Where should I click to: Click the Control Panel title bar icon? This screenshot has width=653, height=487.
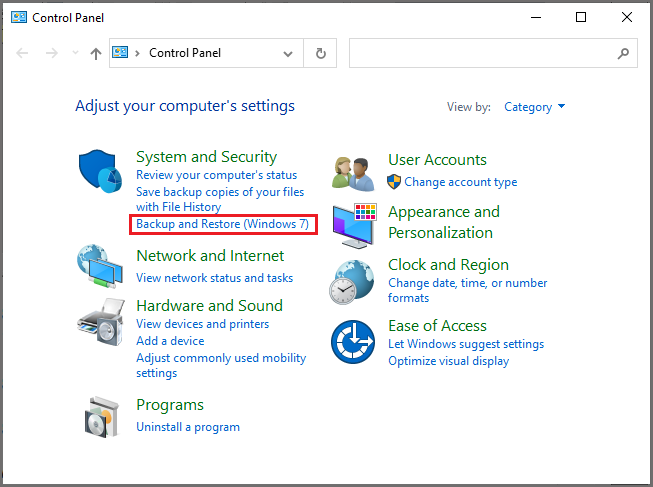coord(19,17)
